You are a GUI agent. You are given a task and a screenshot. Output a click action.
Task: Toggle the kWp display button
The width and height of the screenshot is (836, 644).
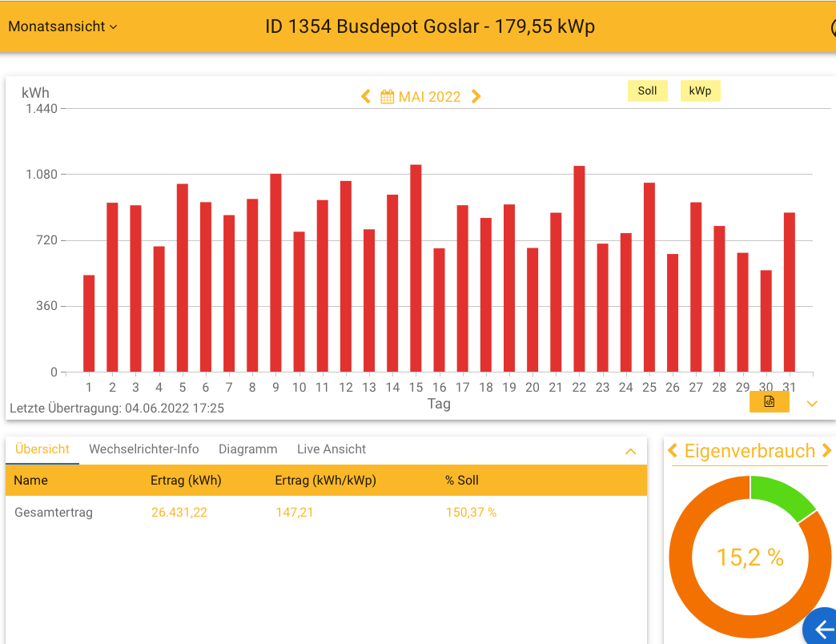tap(700, 91)
